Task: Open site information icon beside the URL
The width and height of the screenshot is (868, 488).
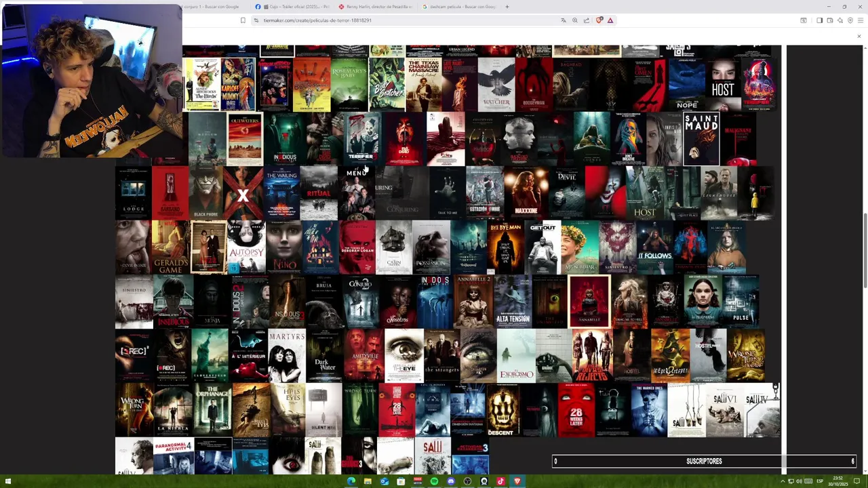Action: [256, 20]
